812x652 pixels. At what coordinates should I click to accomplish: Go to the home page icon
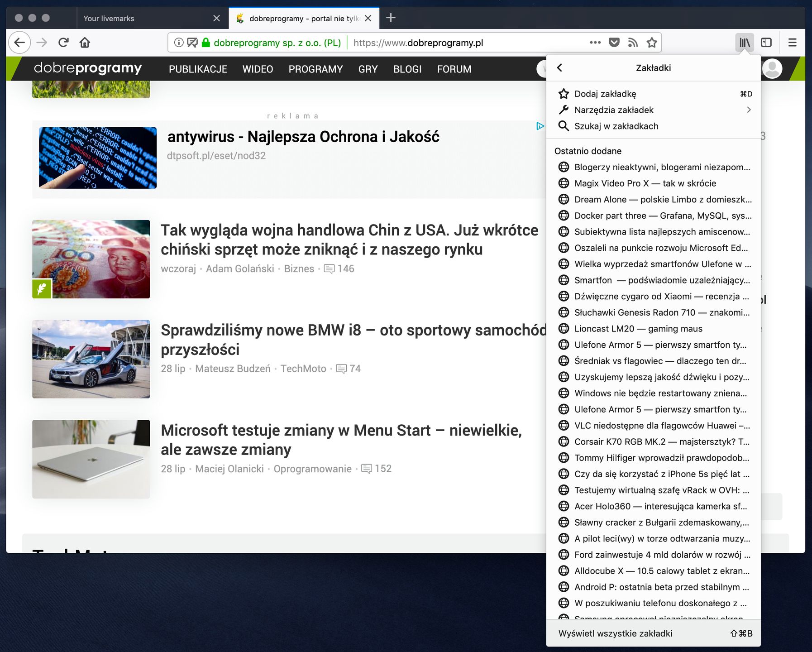pos(85,43)
